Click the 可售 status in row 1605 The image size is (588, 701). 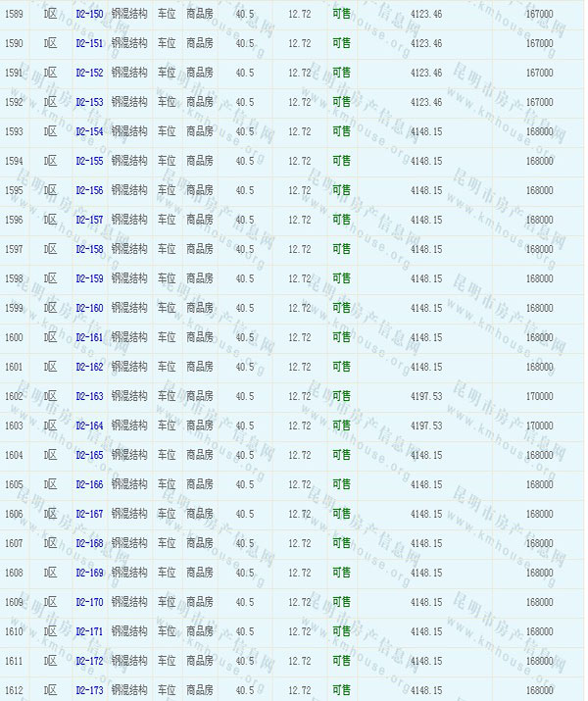click(x=341, y=484)
